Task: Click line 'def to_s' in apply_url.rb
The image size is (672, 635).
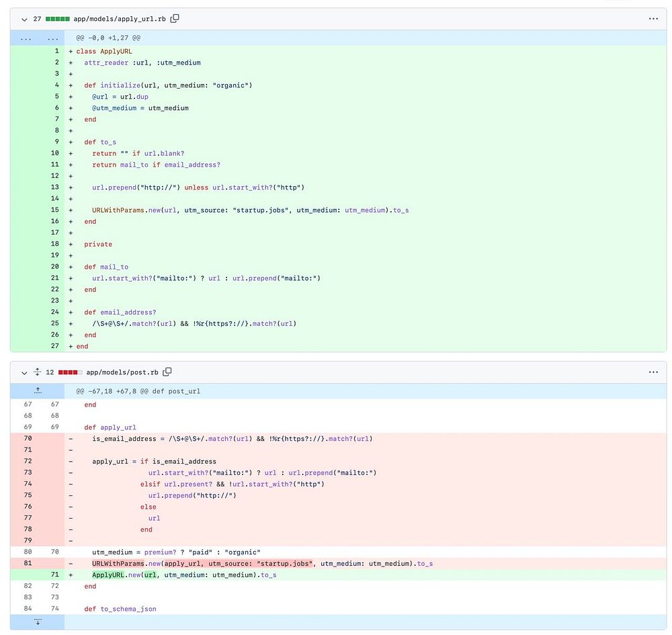Action: pos(100,142)
